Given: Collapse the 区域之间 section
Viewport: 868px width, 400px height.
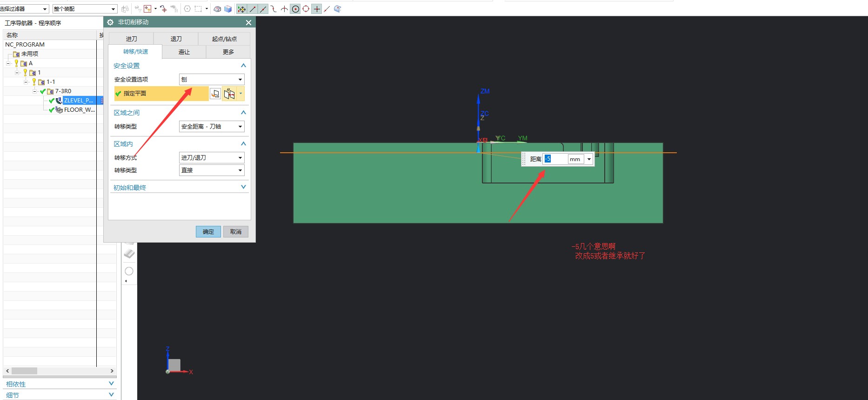Looking at the screenshot, I should coord(243,113).
